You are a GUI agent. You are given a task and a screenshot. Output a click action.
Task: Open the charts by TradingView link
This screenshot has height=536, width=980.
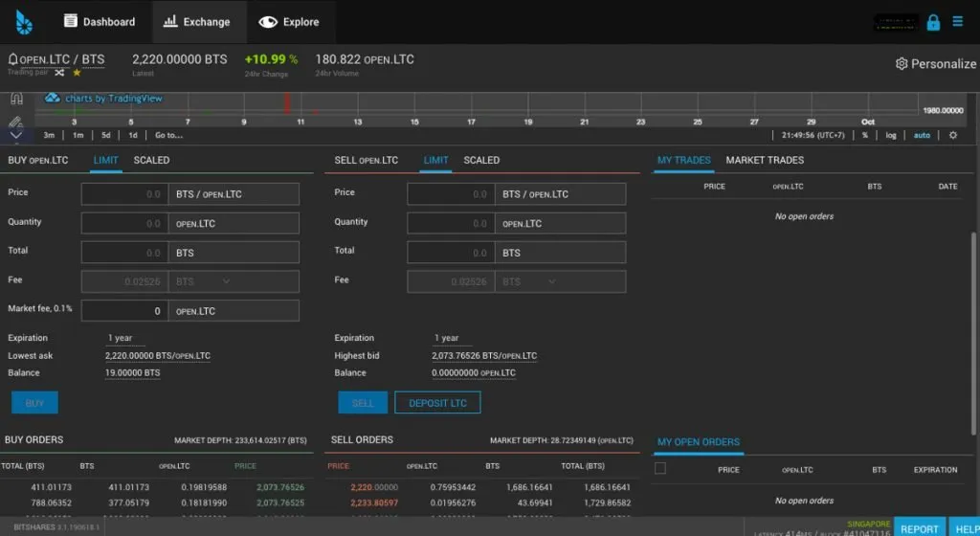click(114, 98)
